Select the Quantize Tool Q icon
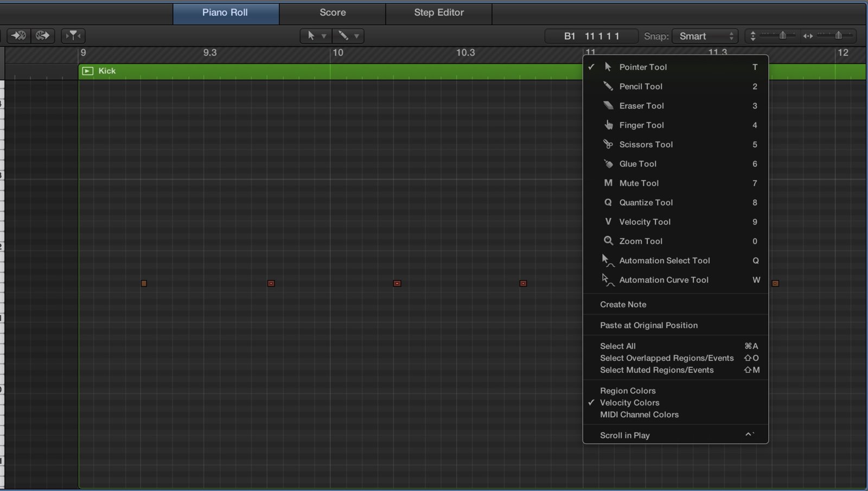The height and width of the screenshot is (491, 868). click(x=608, y=202)
